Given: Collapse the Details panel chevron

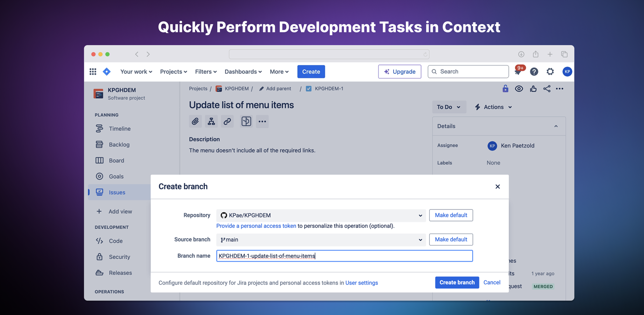Looking at the screenshot, I should click(556, 126).
